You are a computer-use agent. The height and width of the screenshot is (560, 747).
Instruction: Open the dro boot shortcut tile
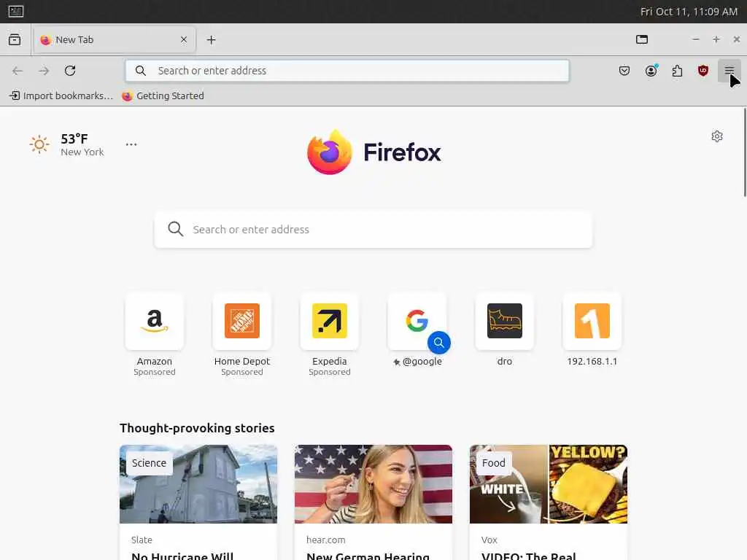point(505,322)
